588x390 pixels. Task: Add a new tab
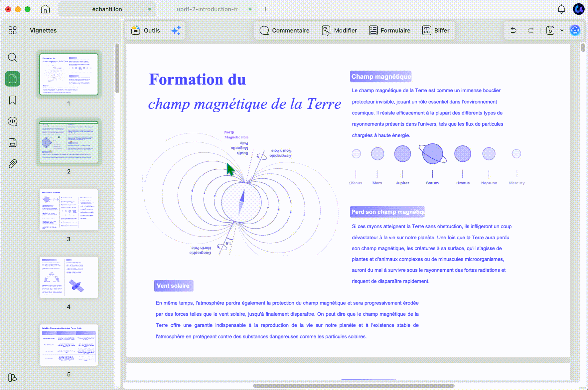265,9
